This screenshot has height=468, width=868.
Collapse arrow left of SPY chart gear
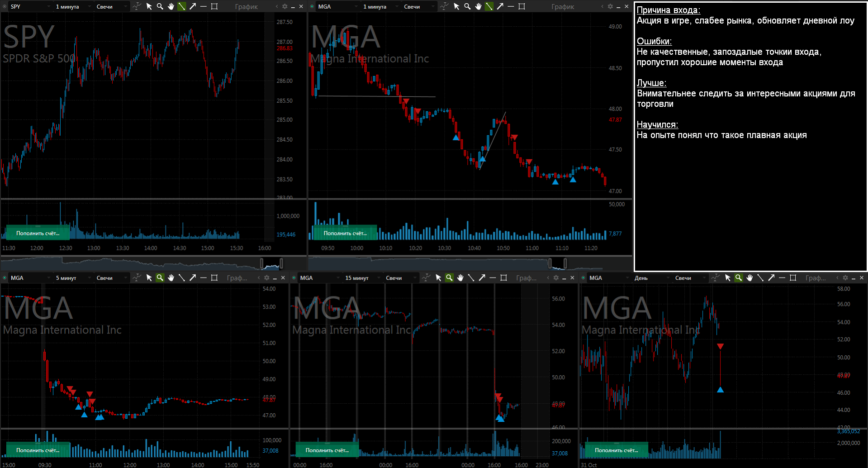277,6
